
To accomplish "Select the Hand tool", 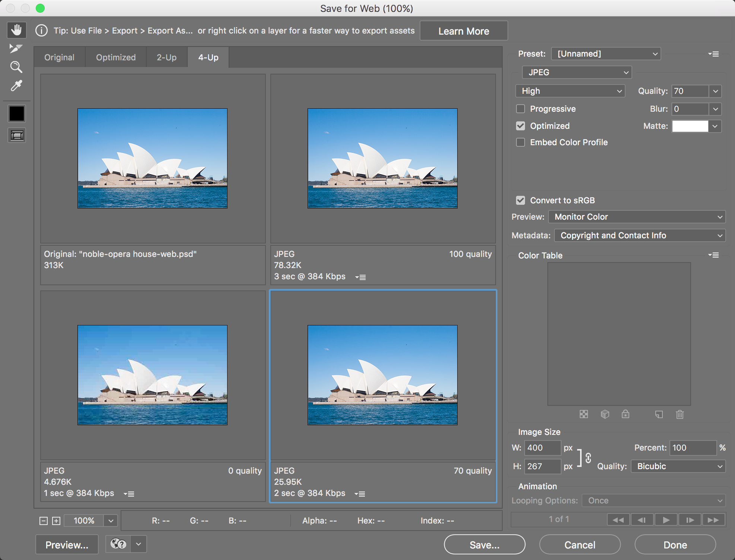I will 16,30.
